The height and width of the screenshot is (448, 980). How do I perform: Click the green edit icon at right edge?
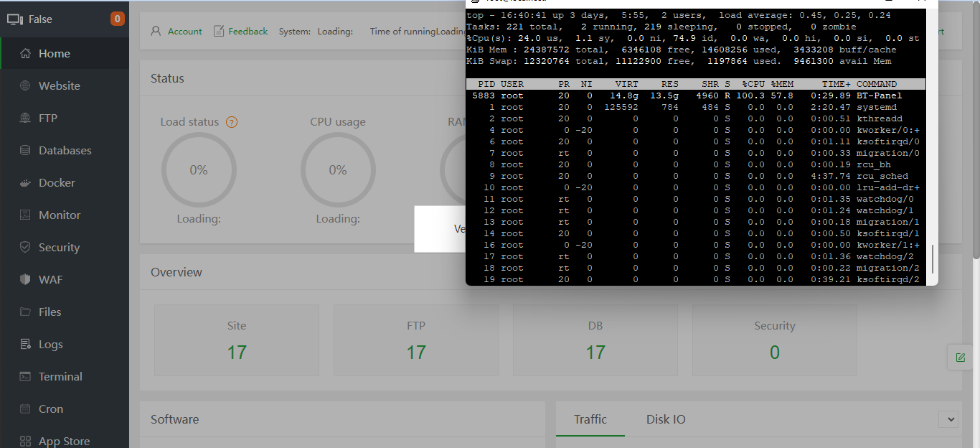click(961, 357)
